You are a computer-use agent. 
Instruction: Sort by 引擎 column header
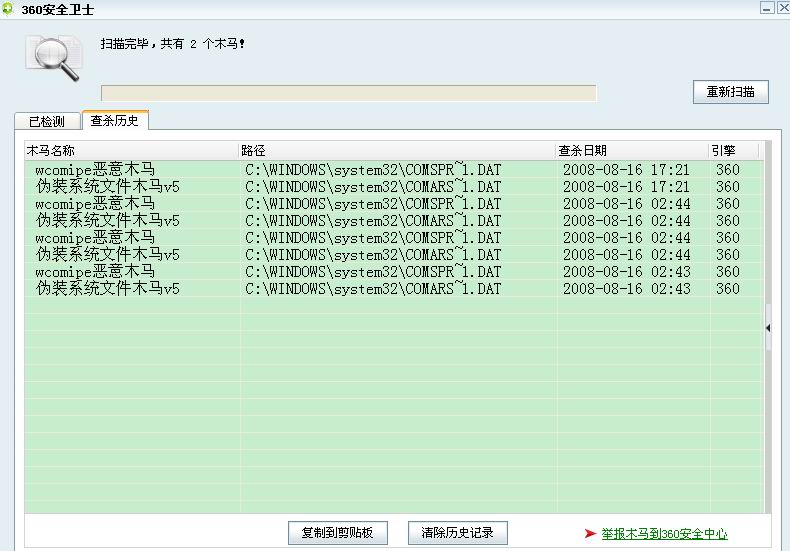(733, 151)
